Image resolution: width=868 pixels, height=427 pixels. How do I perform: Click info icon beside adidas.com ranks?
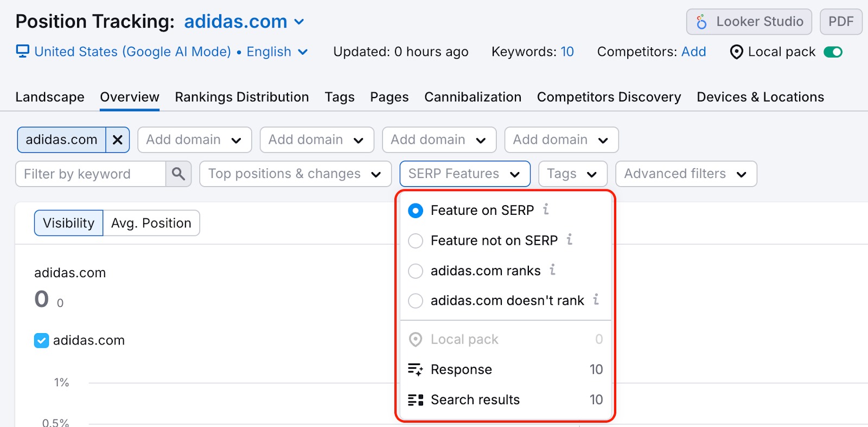point(552,270)
